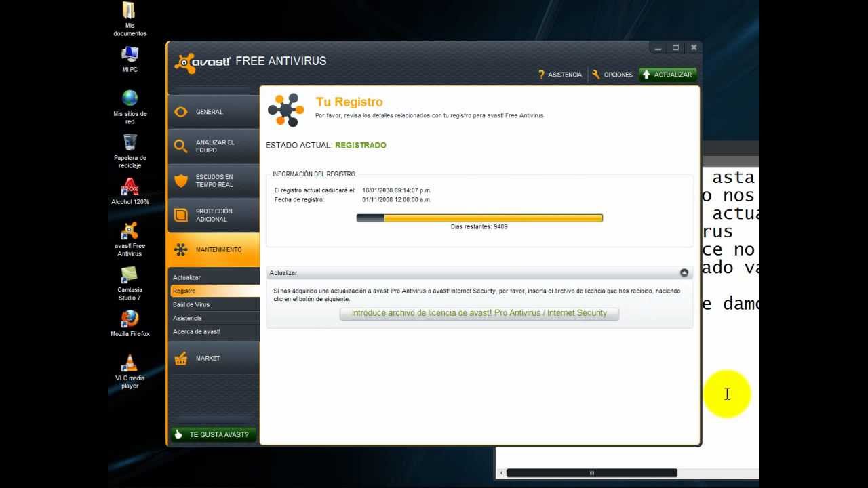Minimize the avast window
The height and width of the screenshot is (488, 868).
(658, 47)
